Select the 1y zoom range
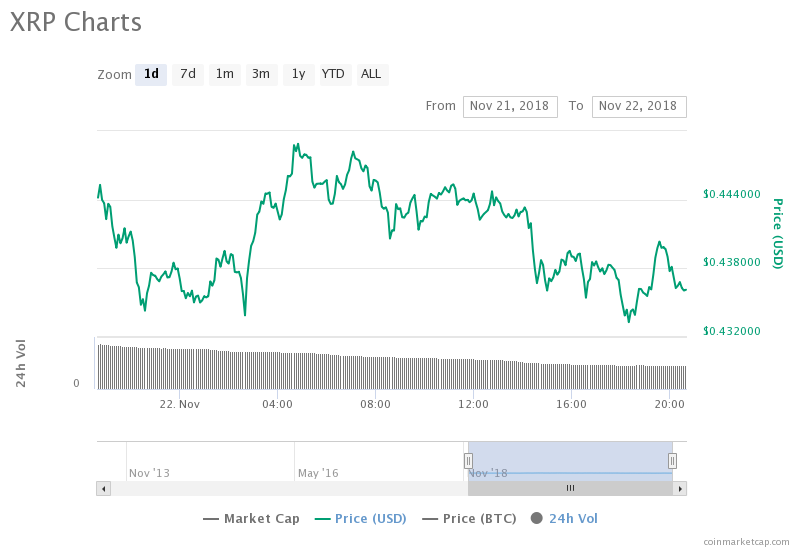 click(x=298, y=74)
